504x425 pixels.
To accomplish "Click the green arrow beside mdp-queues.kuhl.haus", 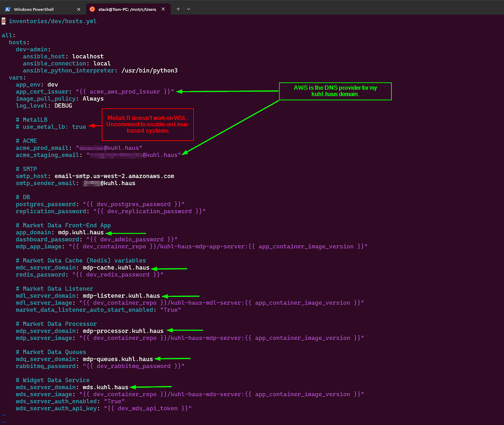I will 172,359.
